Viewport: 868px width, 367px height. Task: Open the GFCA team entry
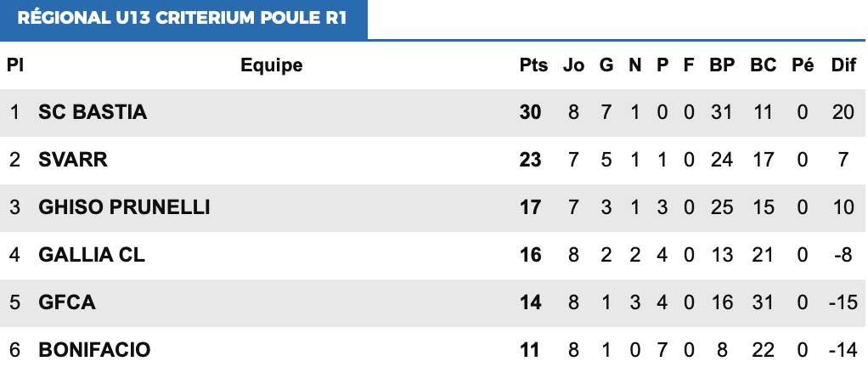tap(67, 302)
